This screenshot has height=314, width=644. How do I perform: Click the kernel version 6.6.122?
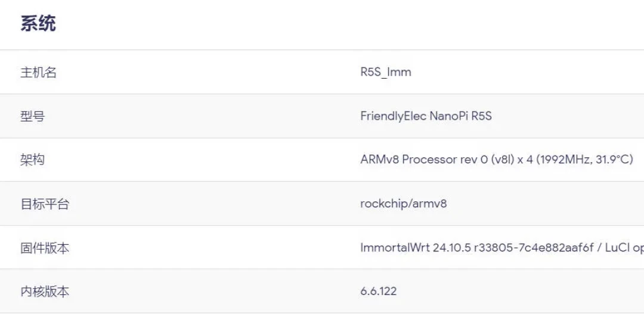tap(378, 291)
